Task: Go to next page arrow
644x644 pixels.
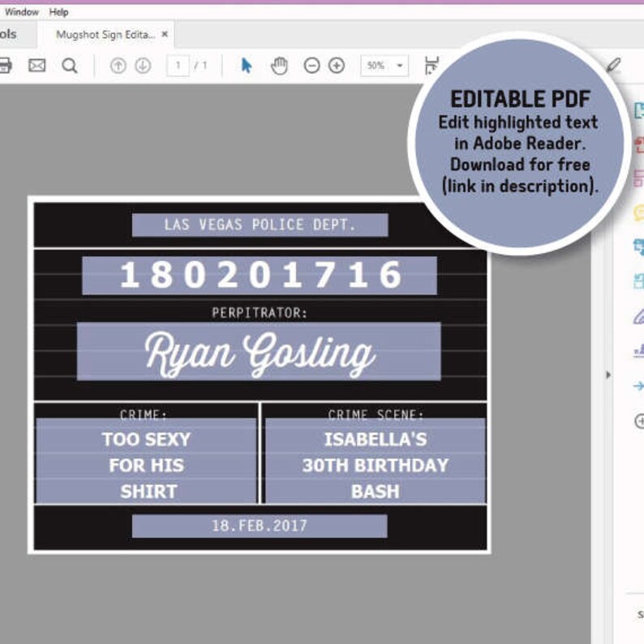Action: tap(143, 66)
